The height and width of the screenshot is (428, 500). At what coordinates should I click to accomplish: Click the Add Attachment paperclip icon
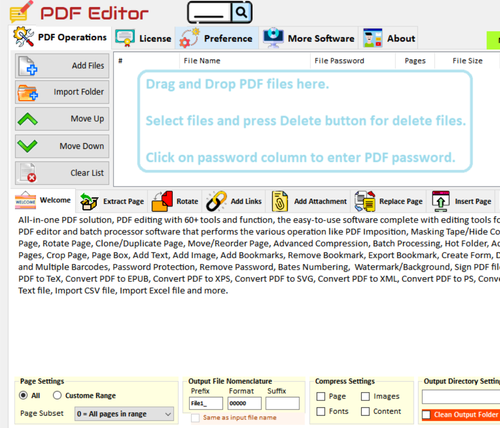pyautogui.click(x=280, y=201)
